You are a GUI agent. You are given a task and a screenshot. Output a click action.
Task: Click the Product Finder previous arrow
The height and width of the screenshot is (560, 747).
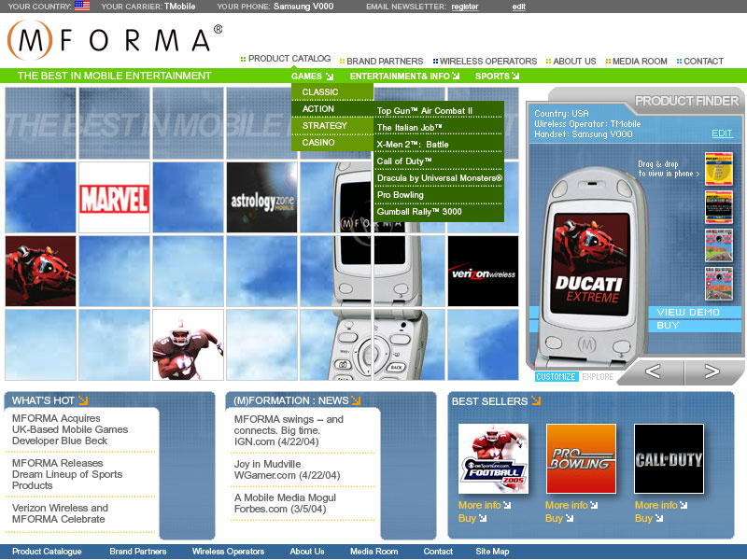(652, 372)
